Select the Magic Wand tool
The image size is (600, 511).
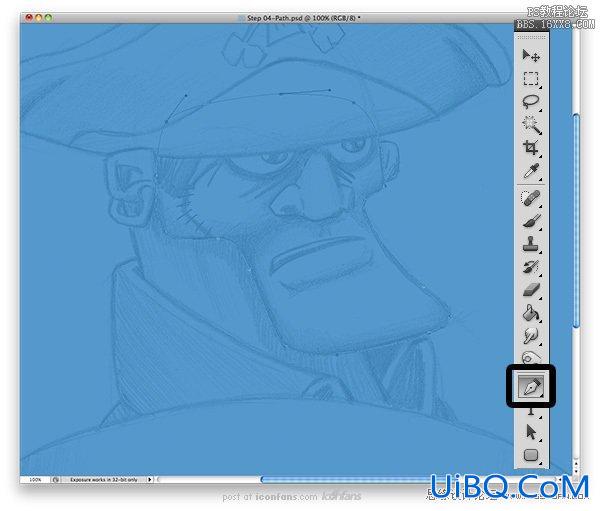532,125
